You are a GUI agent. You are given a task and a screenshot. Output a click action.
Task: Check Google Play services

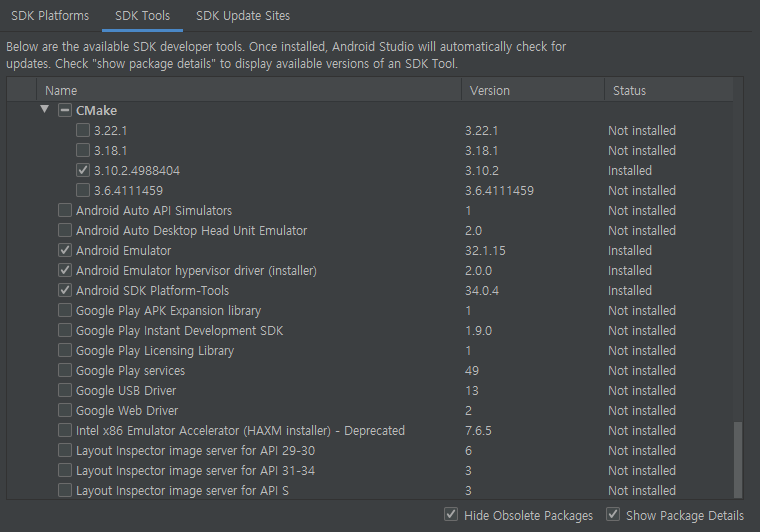[64, 370]
